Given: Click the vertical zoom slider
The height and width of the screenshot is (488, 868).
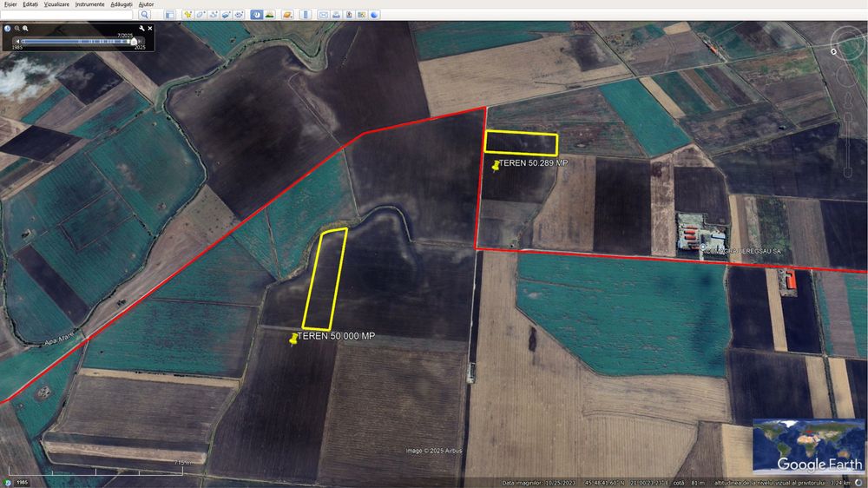Looking at the screenshot, I should [x=848, y=145].
